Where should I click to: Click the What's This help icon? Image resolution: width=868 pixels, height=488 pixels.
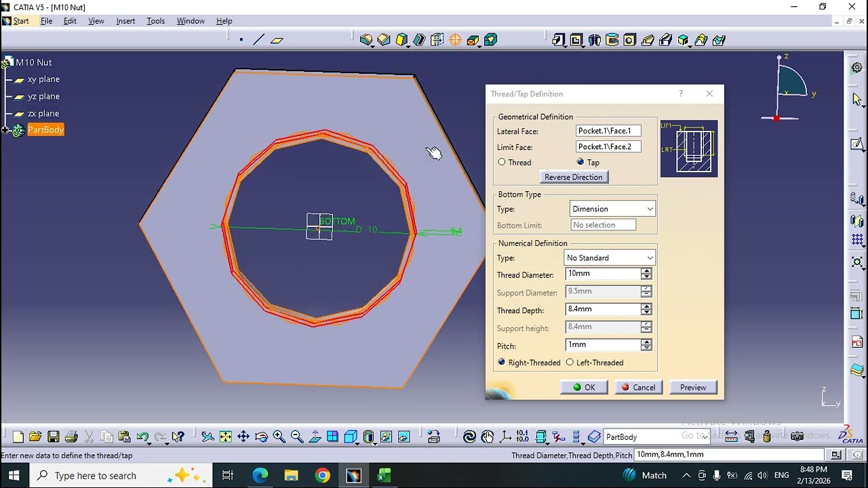(178, 437)
